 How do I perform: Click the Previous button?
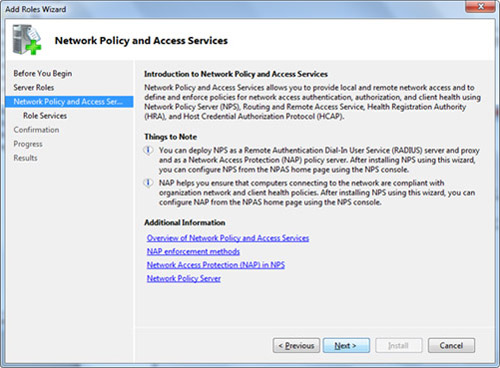pos(296,346)
